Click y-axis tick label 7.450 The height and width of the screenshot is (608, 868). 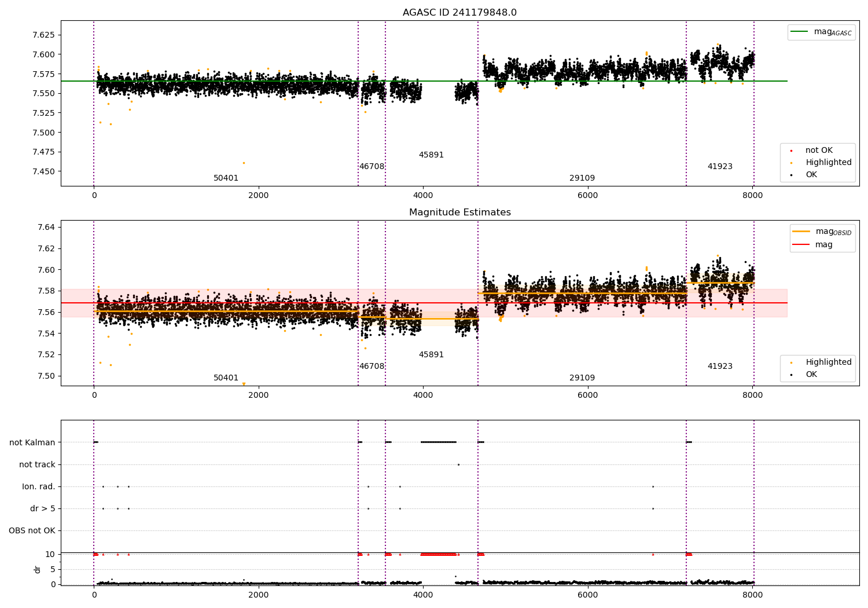pos(43,171)
